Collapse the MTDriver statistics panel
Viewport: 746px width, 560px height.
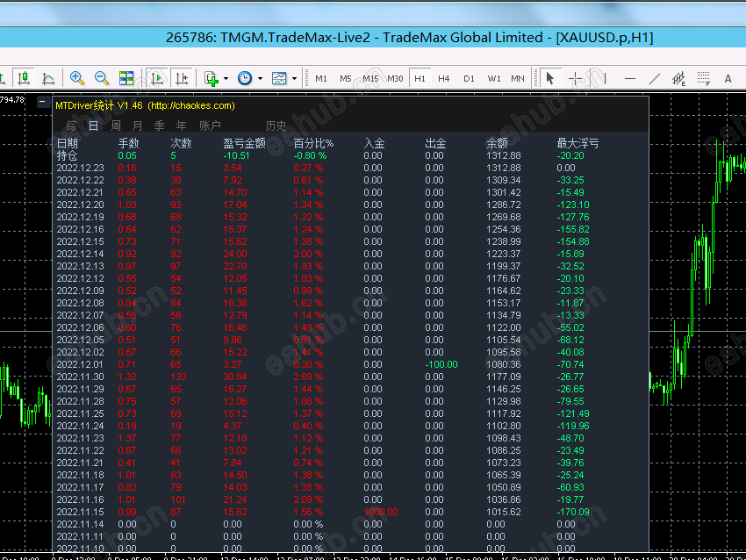[x=43, y=101]
